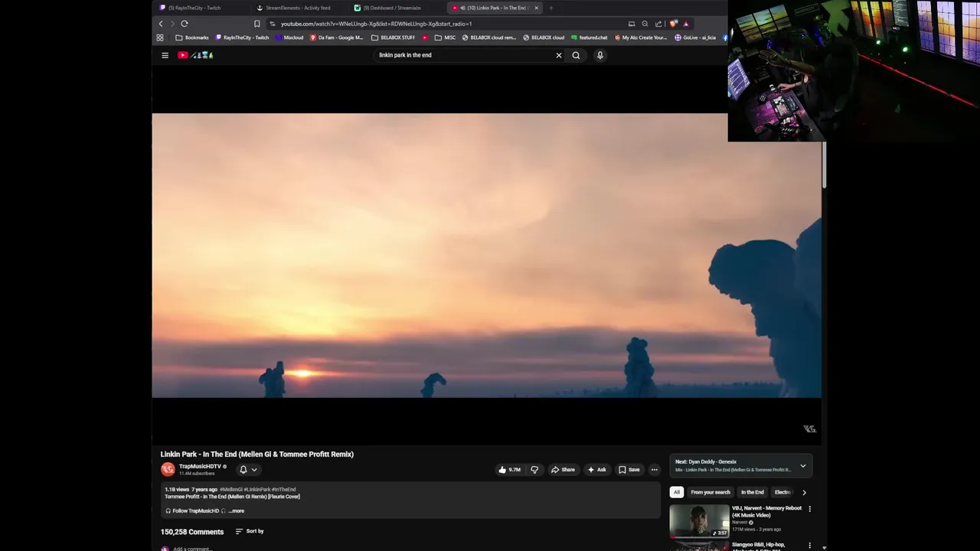Expand the Next: Dyan Dxddy playlist panel
Screen dimensions: 980x551
coord(802,465)
